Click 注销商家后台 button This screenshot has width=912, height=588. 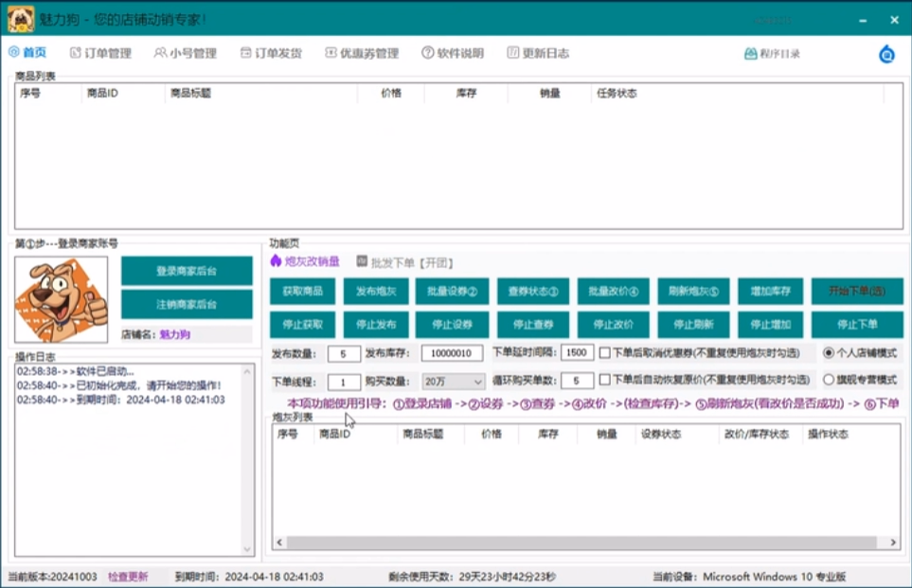point(187,304)
